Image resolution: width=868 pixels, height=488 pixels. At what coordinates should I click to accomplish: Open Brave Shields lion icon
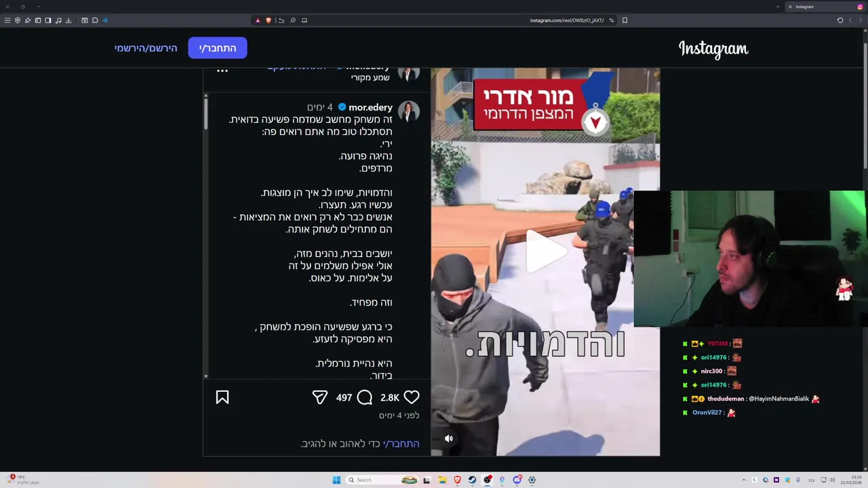coord(269,20)
